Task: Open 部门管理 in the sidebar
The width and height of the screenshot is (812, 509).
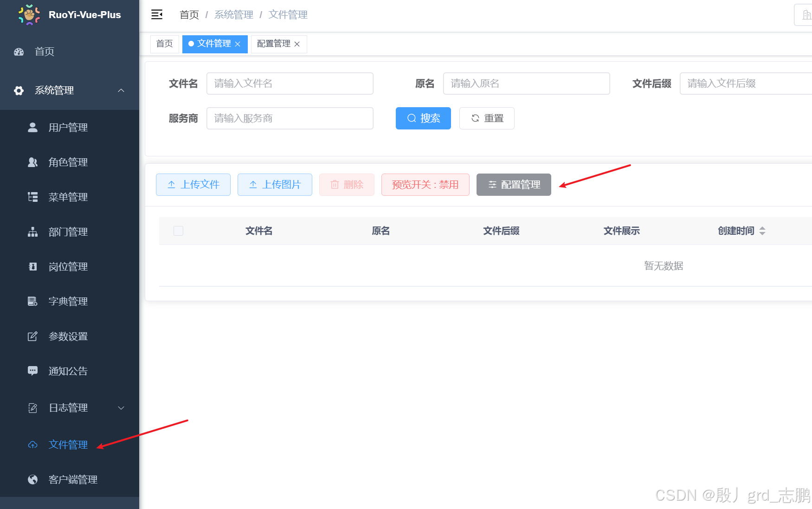Action: tap(70, 232)
